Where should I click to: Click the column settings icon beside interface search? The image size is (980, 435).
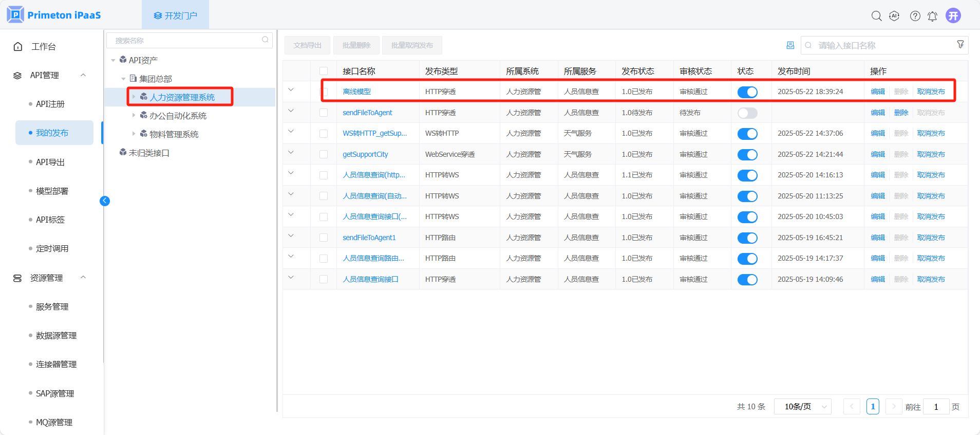coord(790,45)
